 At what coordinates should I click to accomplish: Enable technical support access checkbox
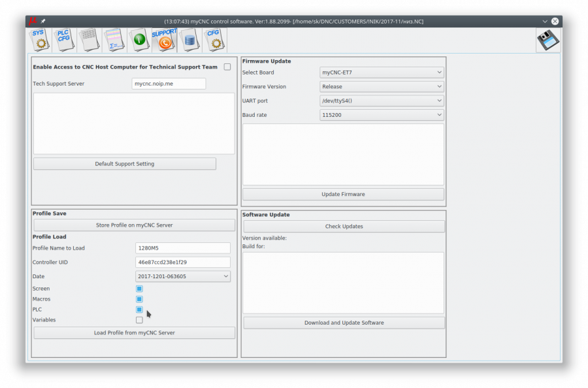(227, 67)
